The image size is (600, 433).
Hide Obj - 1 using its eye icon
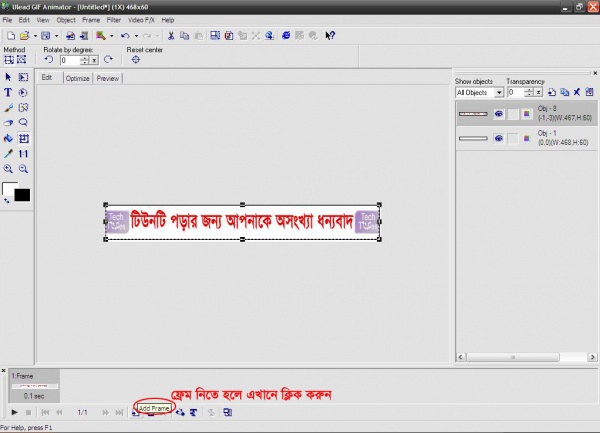[x=499, y=138]
